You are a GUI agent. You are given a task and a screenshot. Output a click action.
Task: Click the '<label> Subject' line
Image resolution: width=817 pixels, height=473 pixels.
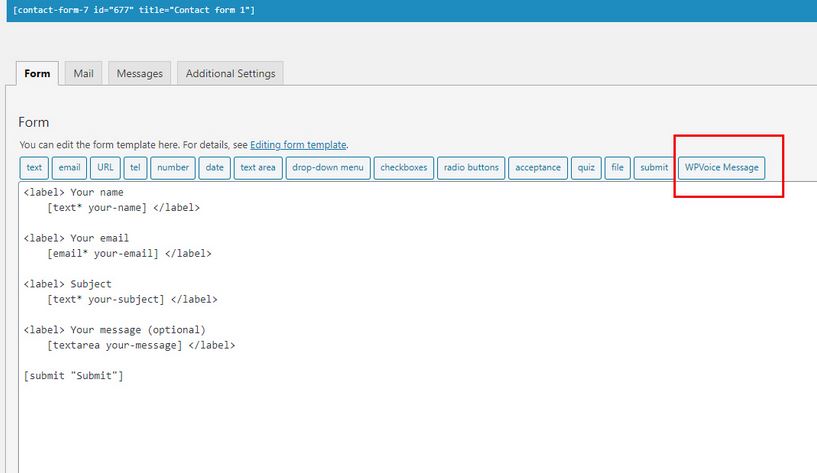[x=68, y=284]
